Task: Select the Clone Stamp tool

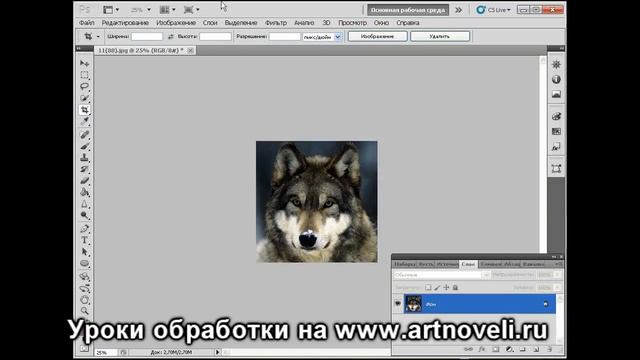Action: pyautogui.click(x=84, y=158)
